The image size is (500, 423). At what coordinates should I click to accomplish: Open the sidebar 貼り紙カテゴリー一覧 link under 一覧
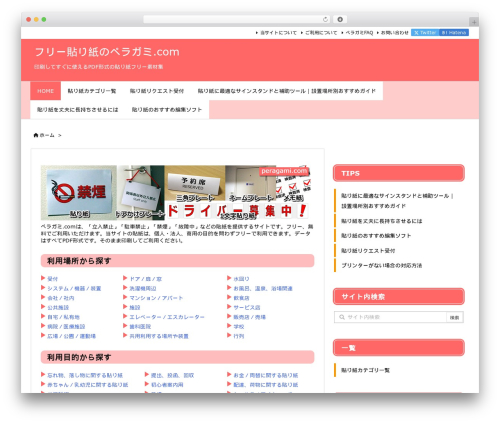pyautogui.click(x=365, y=370)
